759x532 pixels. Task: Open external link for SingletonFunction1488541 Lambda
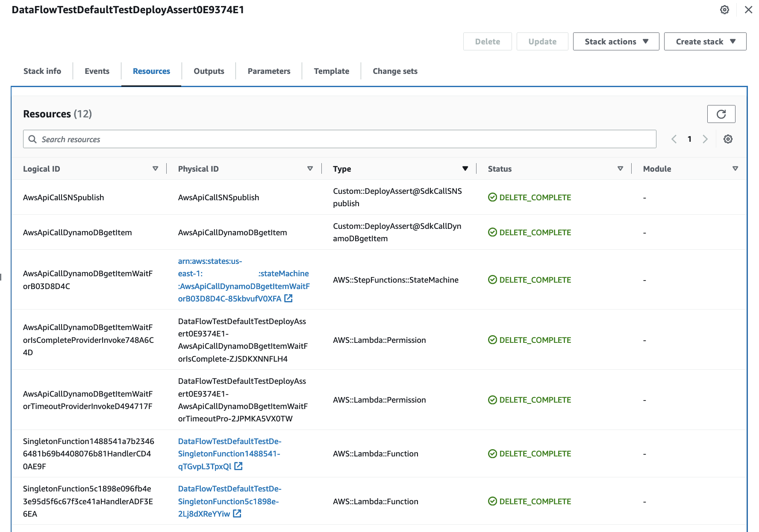click(x=238, y=466)
